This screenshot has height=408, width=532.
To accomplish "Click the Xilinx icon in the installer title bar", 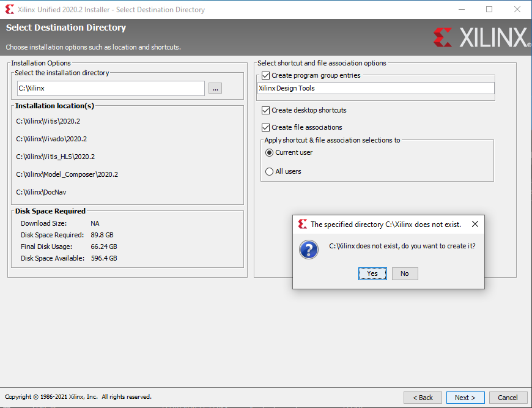I will (9, 9).
